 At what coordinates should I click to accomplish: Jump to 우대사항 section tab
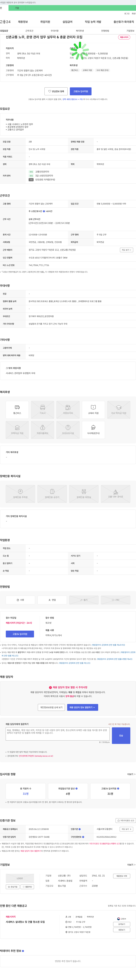tap(55, 31)
